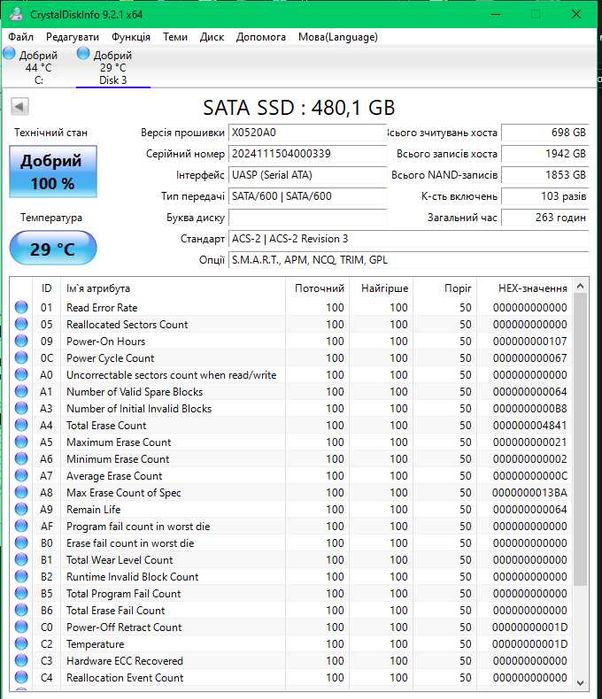Screen dimensions: 602x699
Task: Click status icon for Total Program Fail Count
Action: [x=21, y=593]
